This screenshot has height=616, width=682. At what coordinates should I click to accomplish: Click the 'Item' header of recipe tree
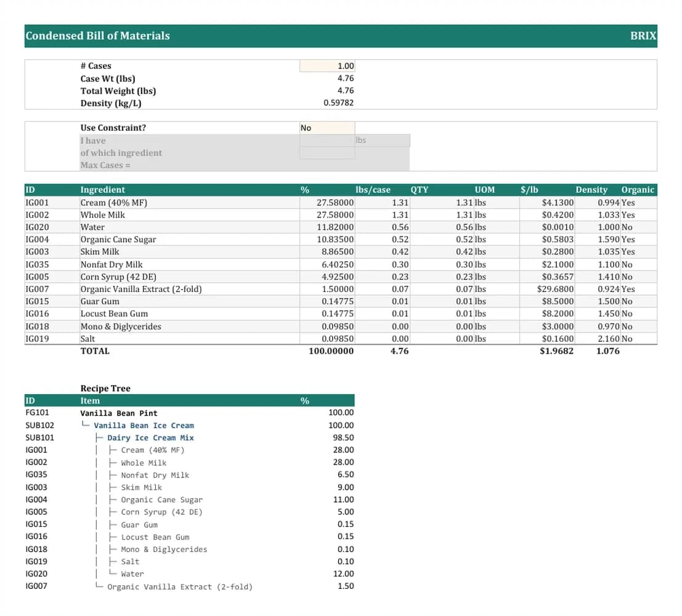pos(90,400)
